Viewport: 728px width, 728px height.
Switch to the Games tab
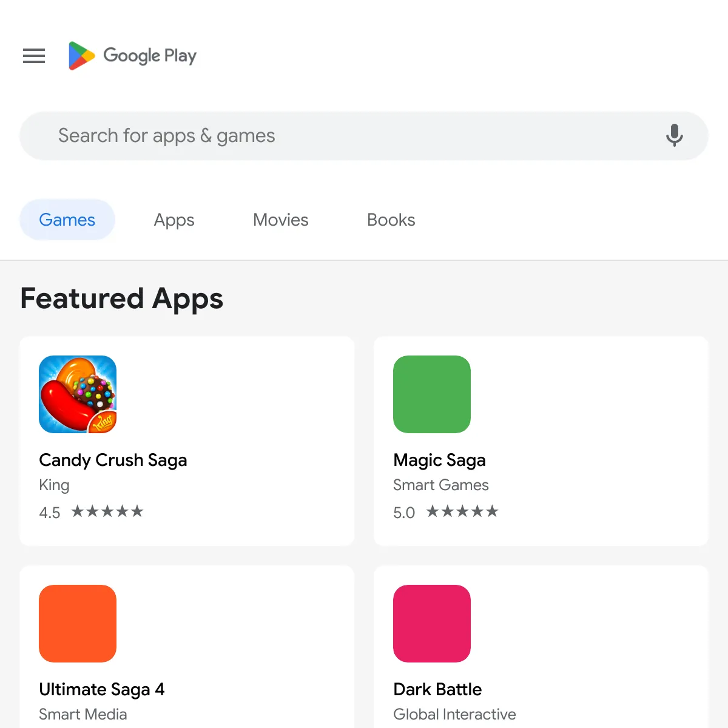pos(67,220)
